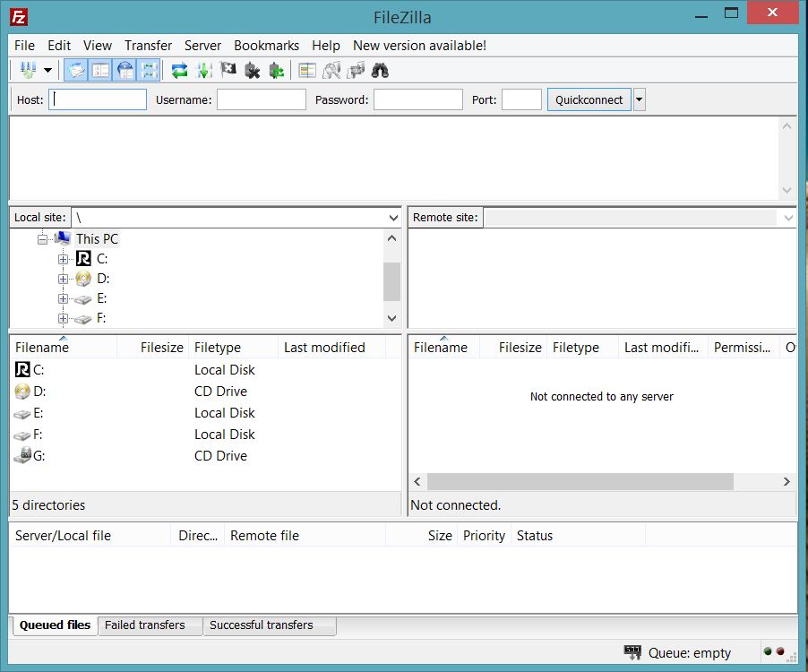This screenshot has width=808, height=672.
Task: Focus the Port input field
Action: pyautogui.click(x=521, y=99)
